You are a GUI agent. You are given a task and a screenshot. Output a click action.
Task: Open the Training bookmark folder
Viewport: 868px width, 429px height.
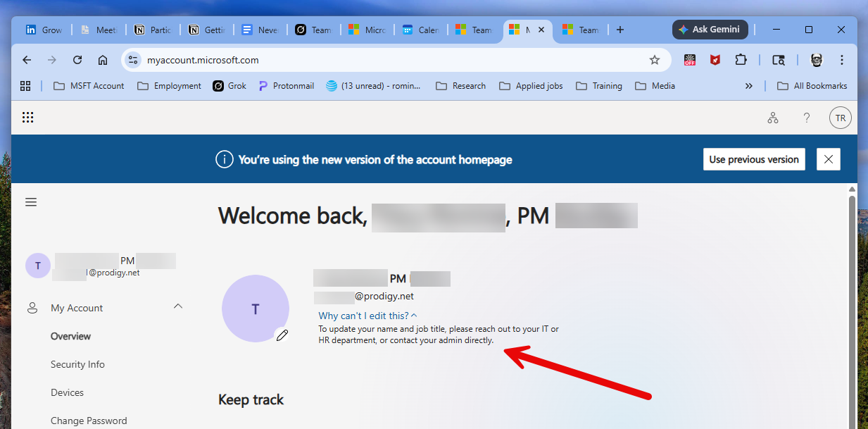tap(599, 86)
